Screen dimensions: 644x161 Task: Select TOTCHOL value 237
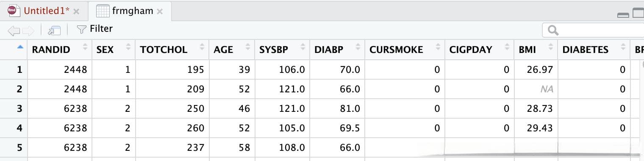pos(196,147)
